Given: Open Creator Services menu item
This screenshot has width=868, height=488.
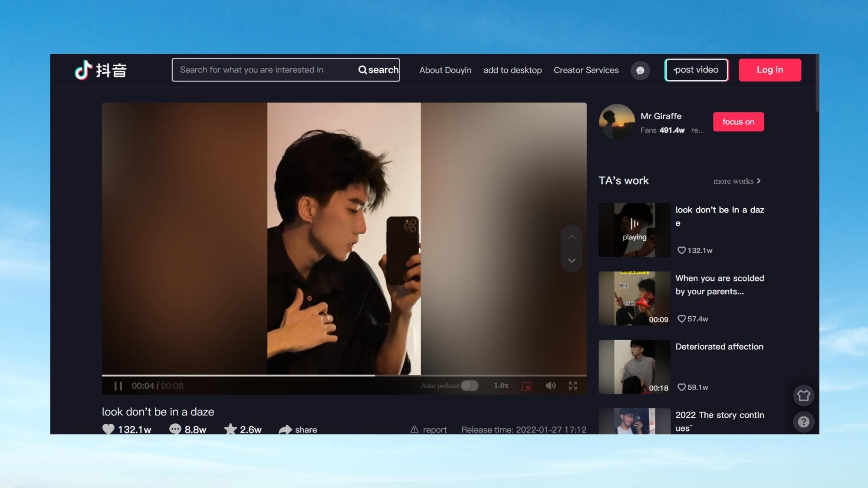Looking at the screenshot, I should (586, 70).
